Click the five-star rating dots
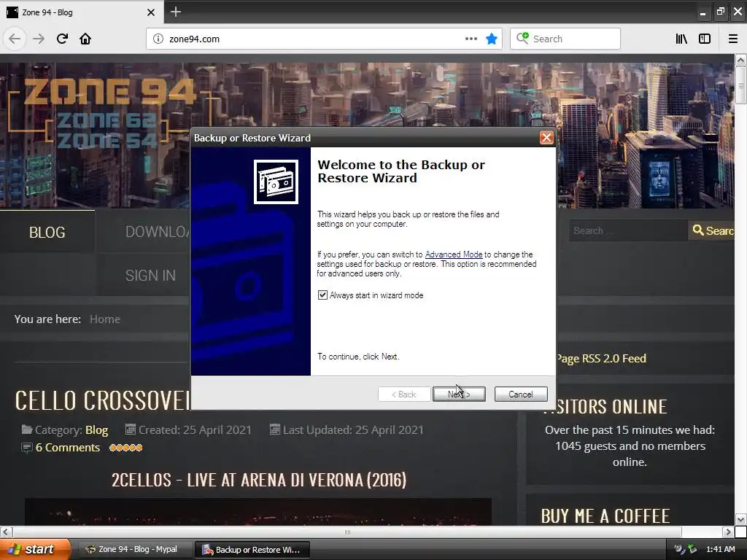The height and width of the screenshot is (560, 747). [x=125, y=448]
